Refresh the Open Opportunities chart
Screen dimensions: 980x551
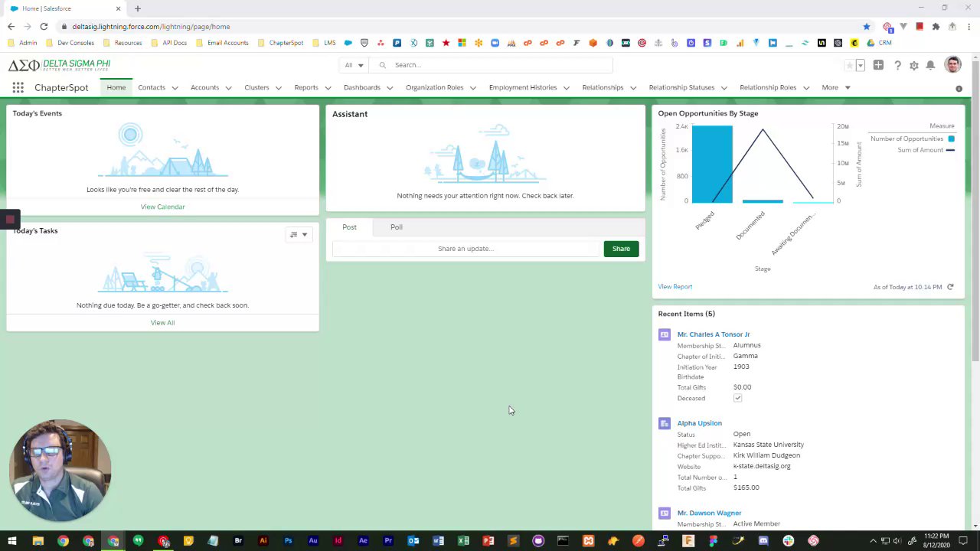click(x=950, y=287)
